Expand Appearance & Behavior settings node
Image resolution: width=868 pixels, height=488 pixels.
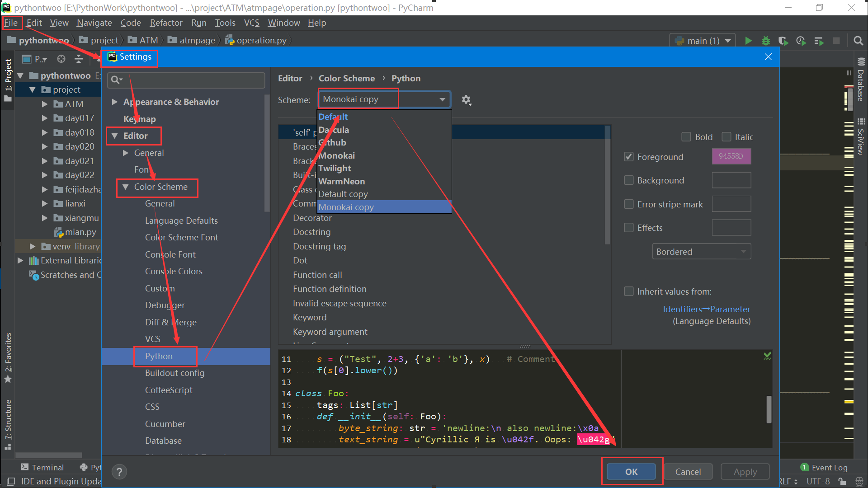[114, 102]
